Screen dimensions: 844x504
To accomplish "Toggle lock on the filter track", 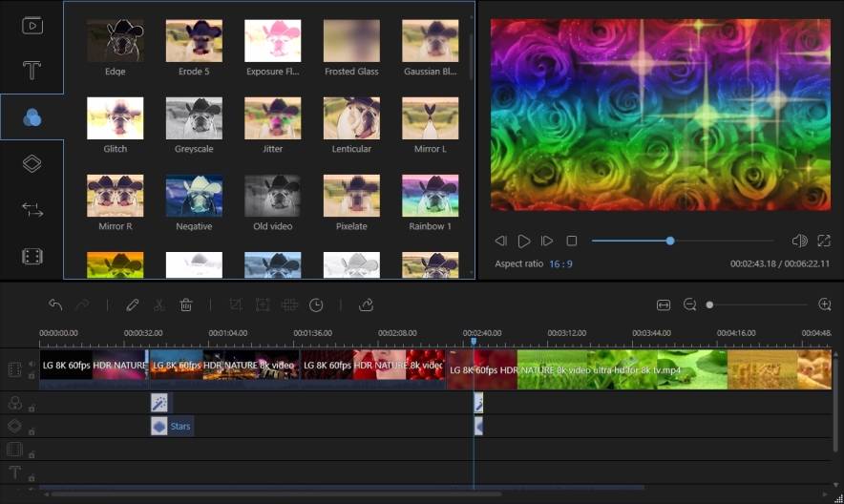I will (32, 408).
